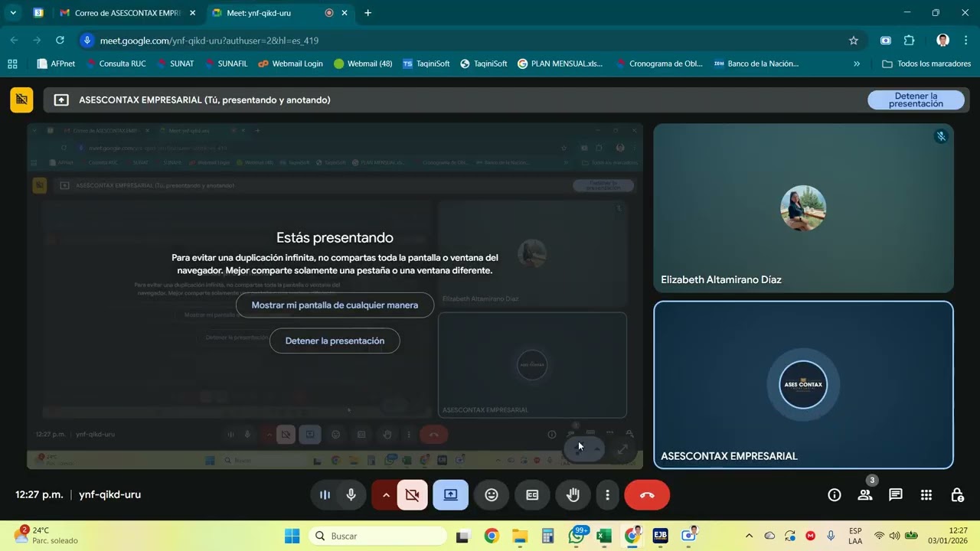Switch to the calendar browser tab
Image resolution: width=980 pixels, height=551 pixels.
[38, 13]
